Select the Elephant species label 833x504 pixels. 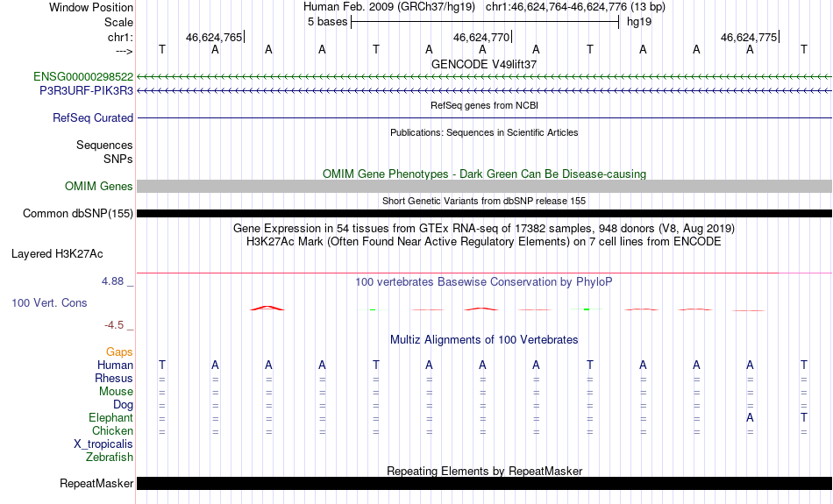pyautogui.click(x=110, y=418)
